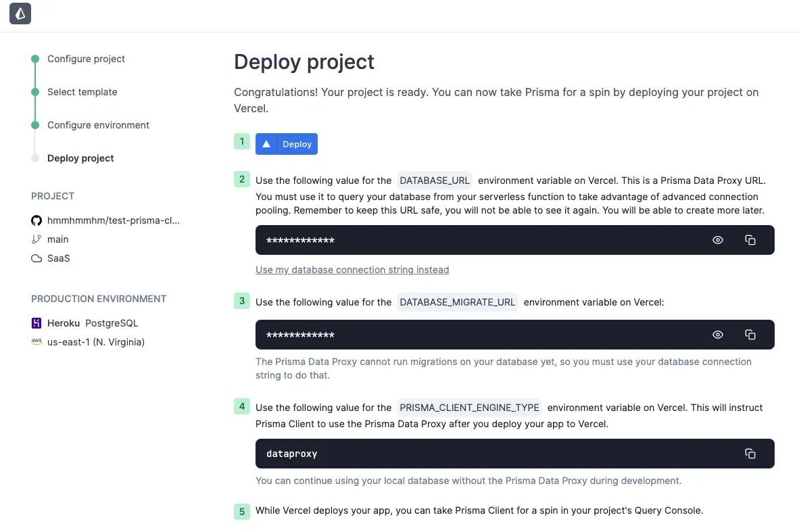Open the hmmhmmhm/test-prisma repository link
The width and height of the screenshot is (799, 532).
pos(114,220)
